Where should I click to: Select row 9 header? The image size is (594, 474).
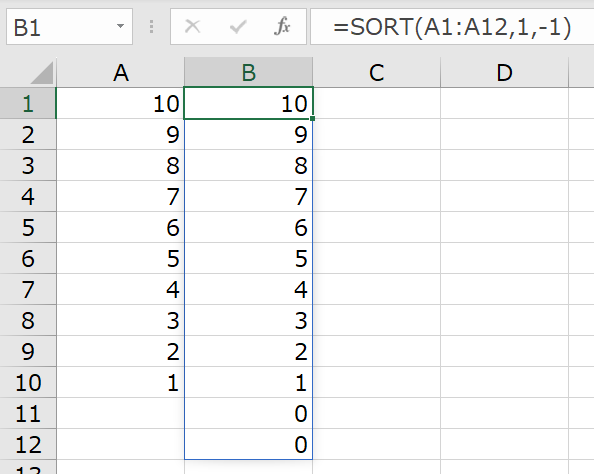[28, 351]
